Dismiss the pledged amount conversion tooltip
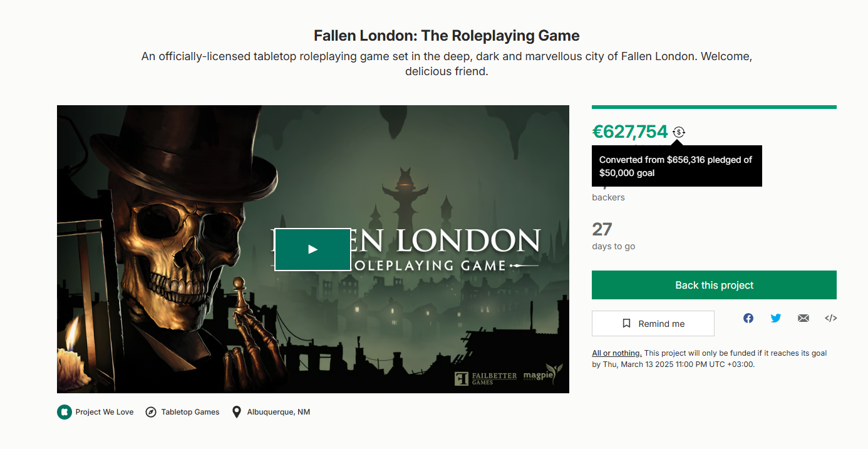 tap(676, 166)
